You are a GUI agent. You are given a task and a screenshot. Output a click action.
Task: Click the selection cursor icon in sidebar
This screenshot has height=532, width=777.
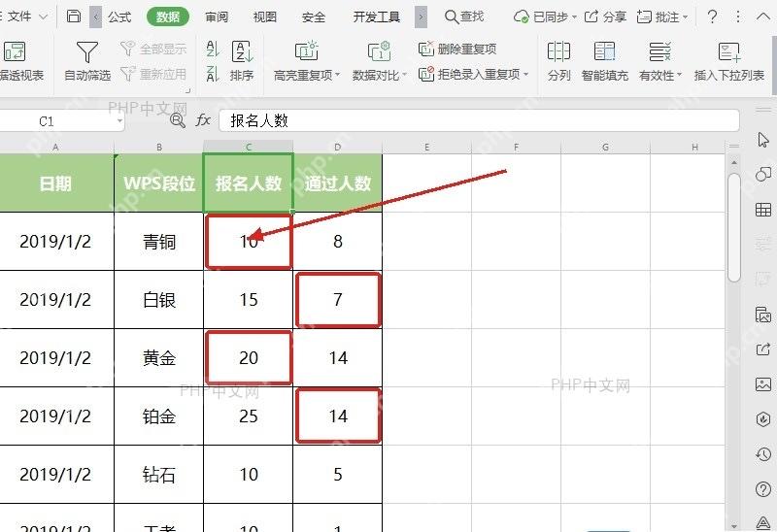(x=763, y=140)
